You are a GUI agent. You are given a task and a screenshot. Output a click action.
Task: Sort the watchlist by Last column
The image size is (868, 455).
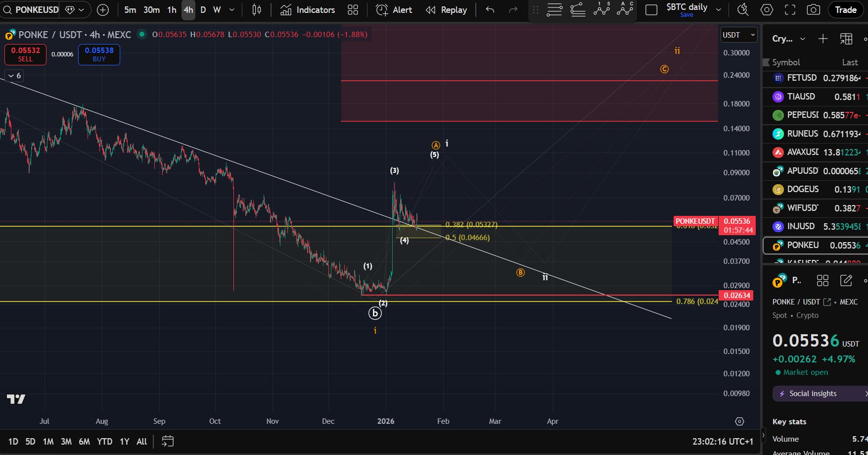click(850, 62)
